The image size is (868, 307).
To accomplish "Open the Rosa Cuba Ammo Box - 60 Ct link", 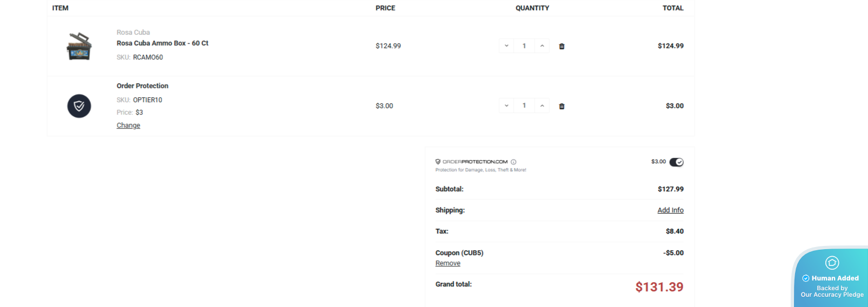I will pos(163,43).
